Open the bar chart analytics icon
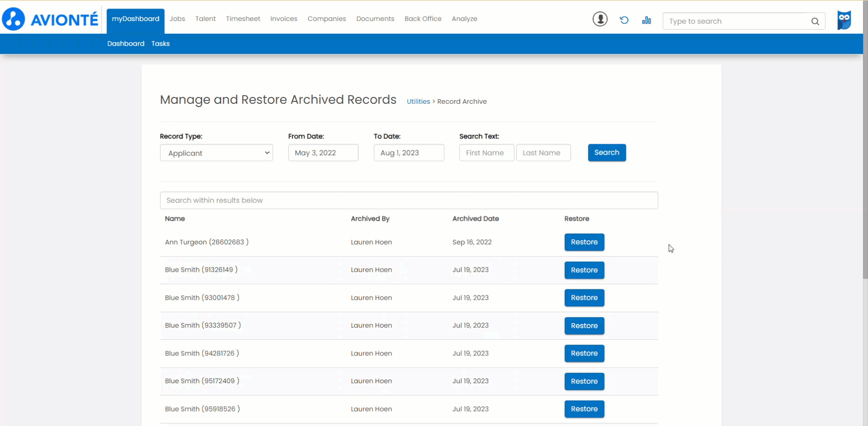 point(646,20)
